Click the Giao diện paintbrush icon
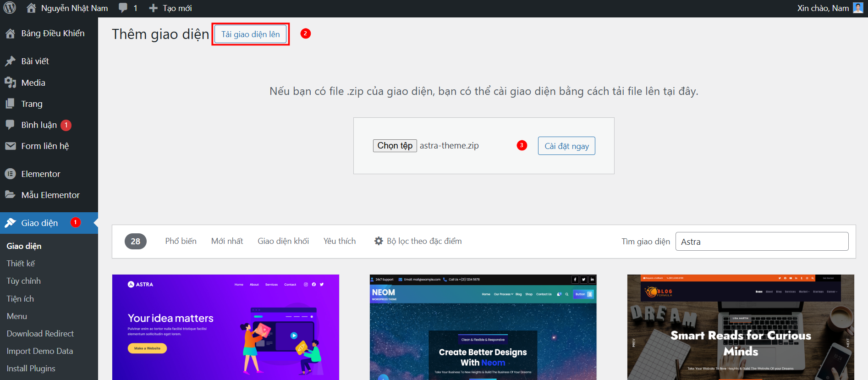The image size is (868, 380). pos(10,223)
